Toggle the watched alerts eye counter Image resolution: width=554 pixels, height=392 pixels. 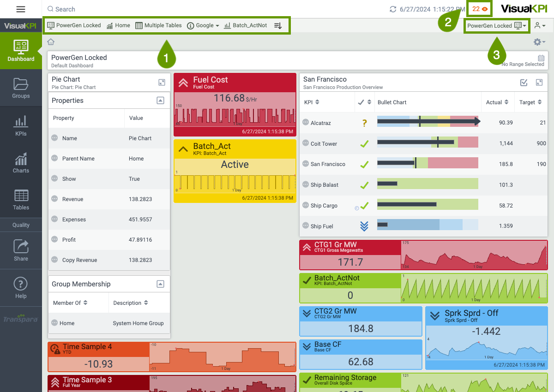480,9
